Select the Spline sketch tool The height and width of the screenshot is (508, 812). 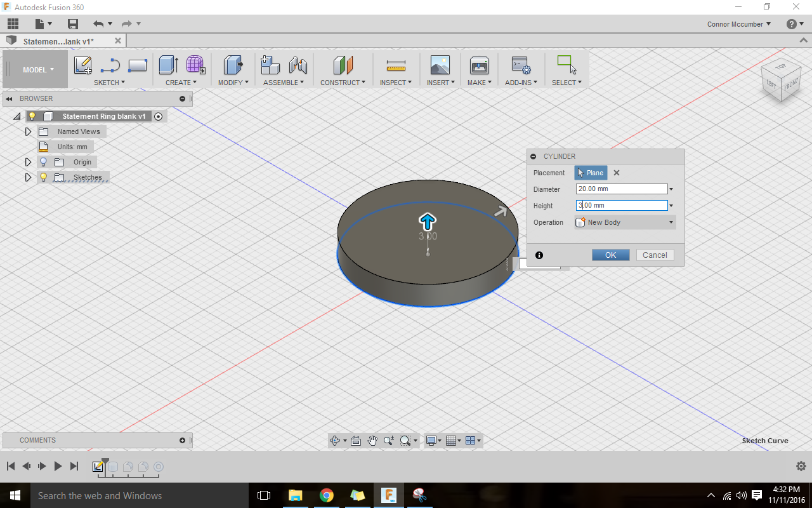pyautogui.click(x=110, y=65)
